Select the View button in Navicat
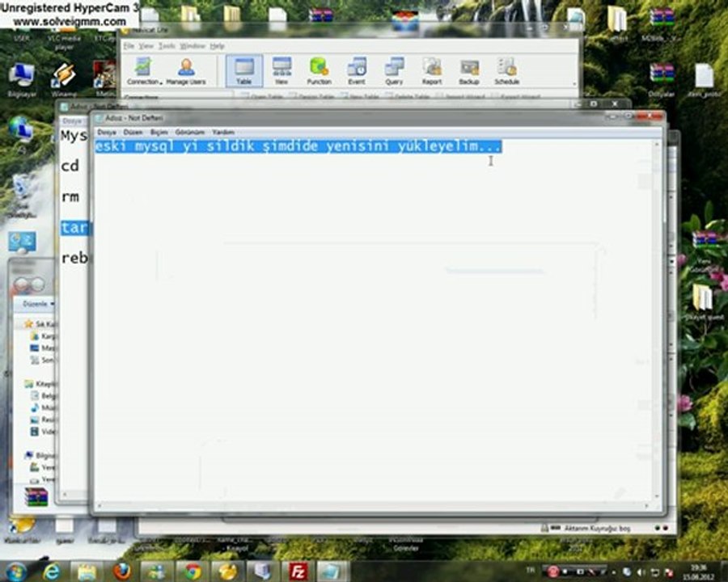 [x=281, y=70]
